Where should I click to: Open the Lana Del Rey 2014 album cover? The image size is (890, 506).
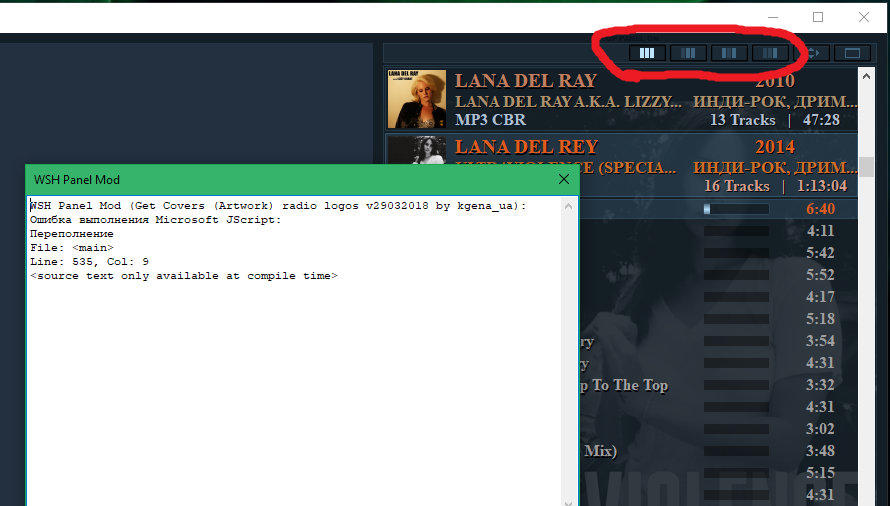click(417, 150)
